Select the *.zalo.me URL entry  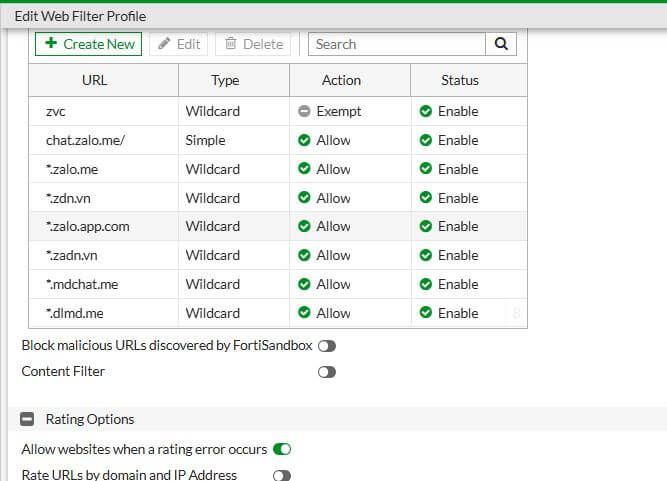tap(72, 169)
